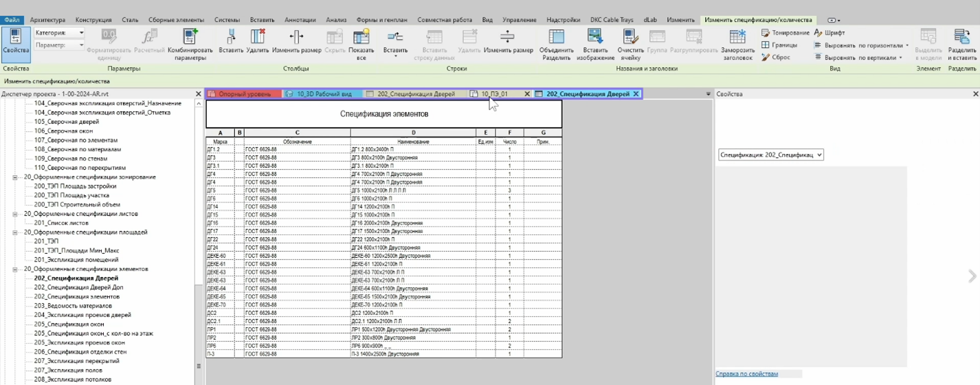Open Справка по свойствам link
Screen dimensions: 980x385
pos(746,374)
